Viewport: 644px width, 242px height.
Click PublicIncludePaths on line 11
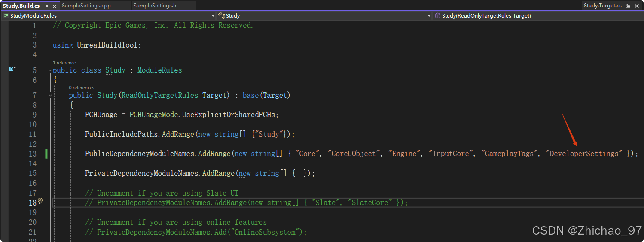click(121, 134)
